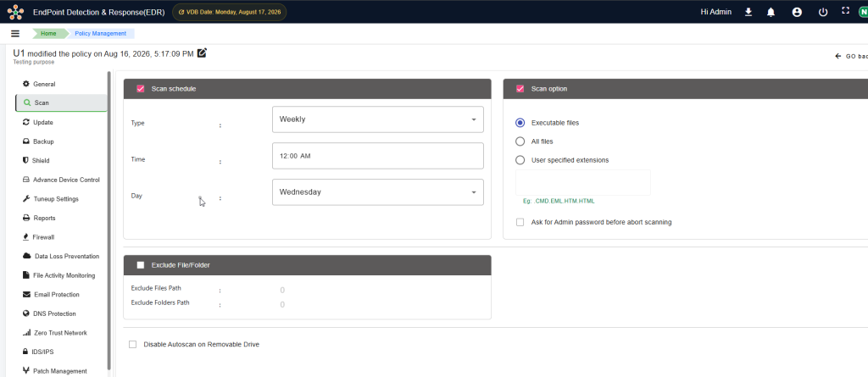
Task: Go to Home breadcrumb
Action: pyautogui.click(x=48, y=33)
